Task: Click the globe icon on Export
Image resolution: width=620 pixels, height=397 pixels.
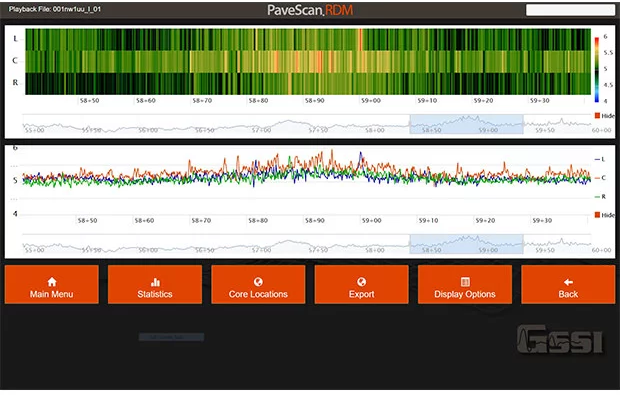Action: coord(361,282)
